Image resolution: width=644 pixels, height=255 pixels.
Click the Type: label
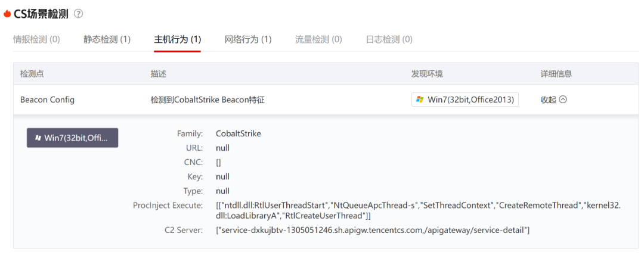pos(193,191)
